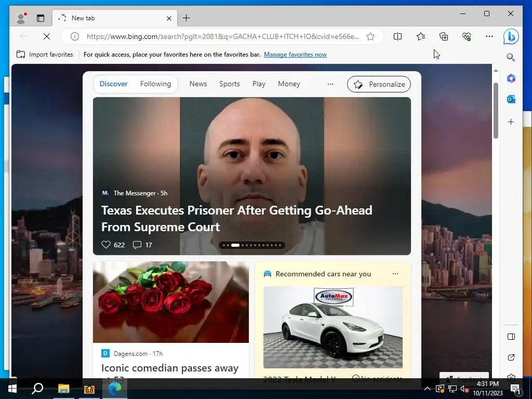
Task: Open a new tab with plus button
Action: click(187, 18)
